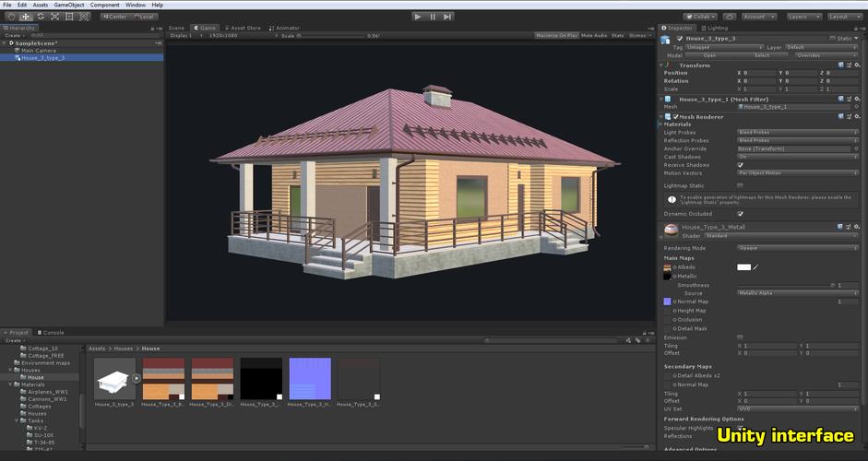868x461 pixels.
Task: Click Maximize On Play button
Action: pos(556,35)
